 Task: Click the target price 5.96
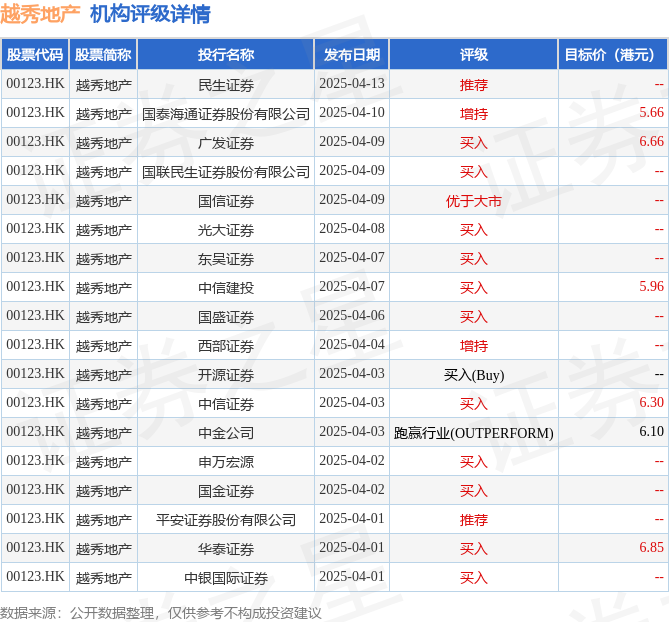click(x=651, y=287)
